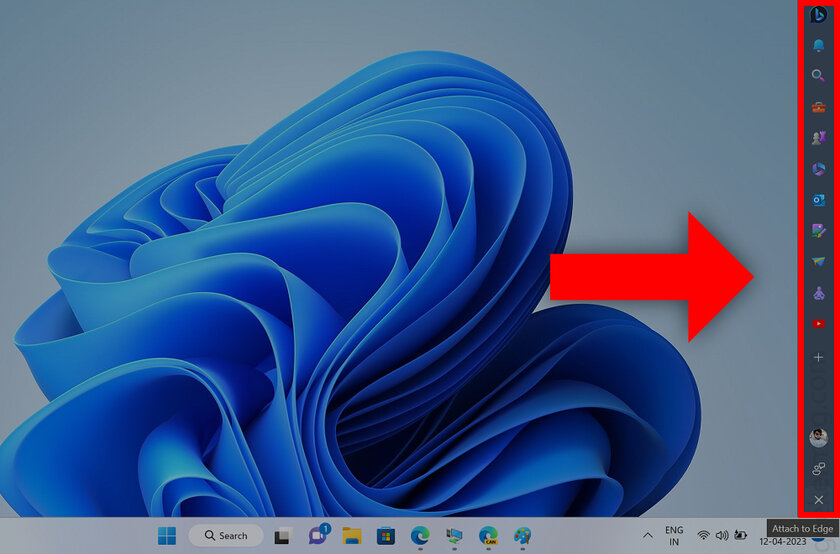Add a new app with sidebar plus button
Image resolution: width=840 pixels, height=554 pixels.
click(x=818, y=357)
